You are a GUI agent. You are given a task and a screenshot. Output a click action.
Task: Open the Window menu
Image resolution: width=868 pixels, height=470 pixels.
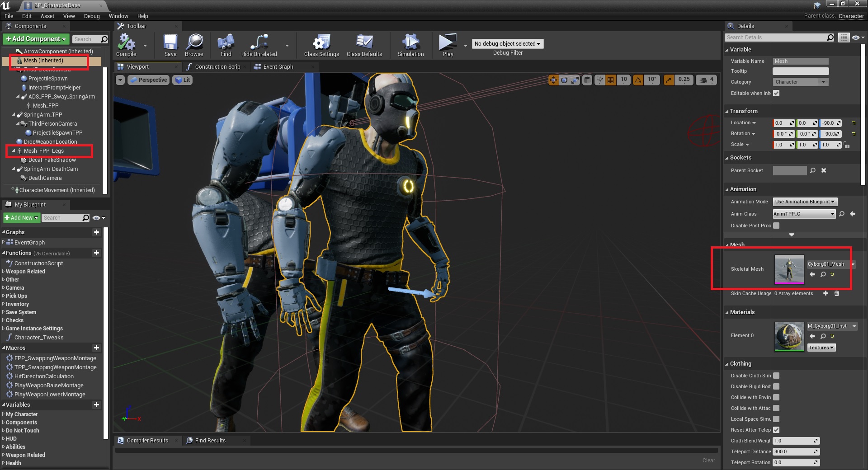[118, 16]
